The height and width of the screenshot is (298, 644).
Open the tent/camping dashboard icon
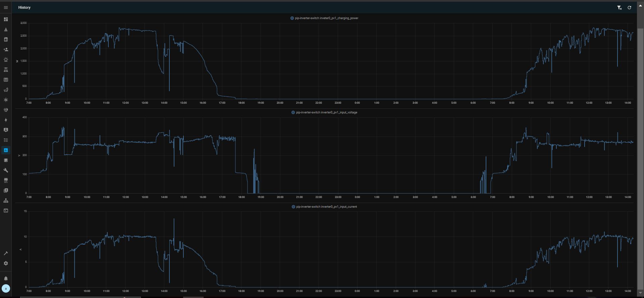click(6, 30)
